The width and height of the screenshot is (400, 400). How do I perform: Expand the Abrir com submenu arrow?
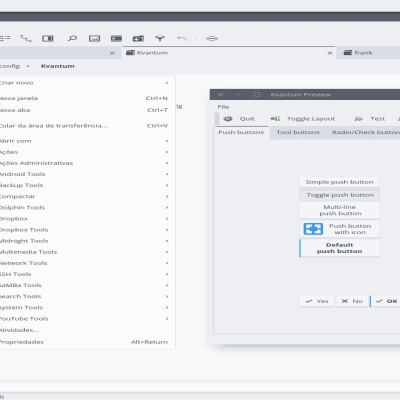[167, 141]
